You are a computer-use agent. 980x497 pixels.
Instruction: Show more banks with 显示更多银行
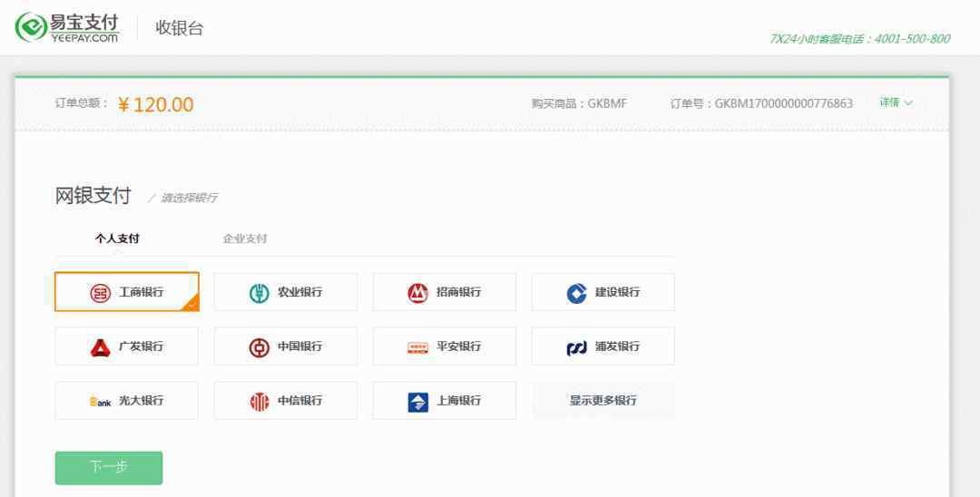coord(603,400)
